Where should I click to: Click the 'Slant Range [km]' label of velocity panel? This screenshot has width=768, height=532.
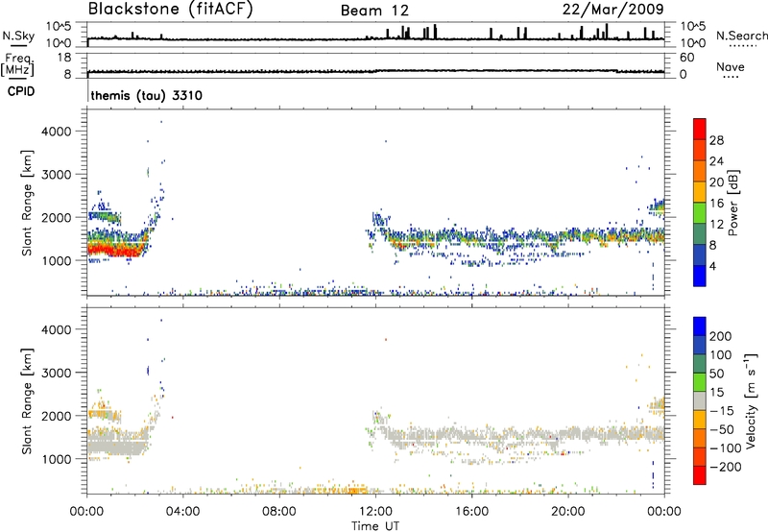[27, 401]
